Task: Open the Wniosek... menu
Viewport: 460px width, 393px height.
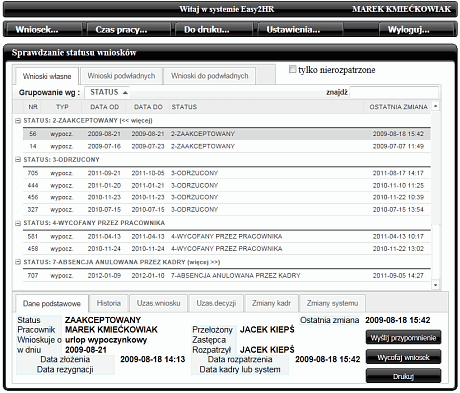Action: pos(43,30)
